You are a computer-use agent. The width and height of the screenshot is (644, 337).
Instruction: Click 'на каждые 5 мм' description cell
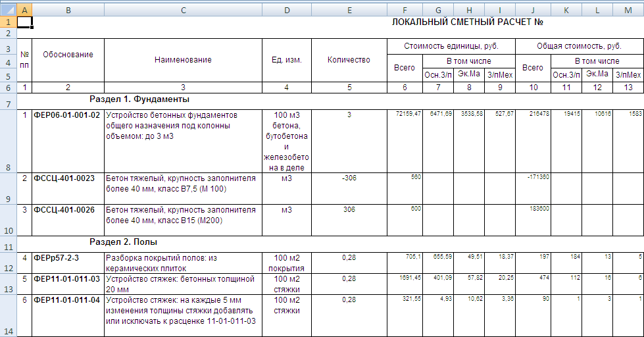(183, 316)
